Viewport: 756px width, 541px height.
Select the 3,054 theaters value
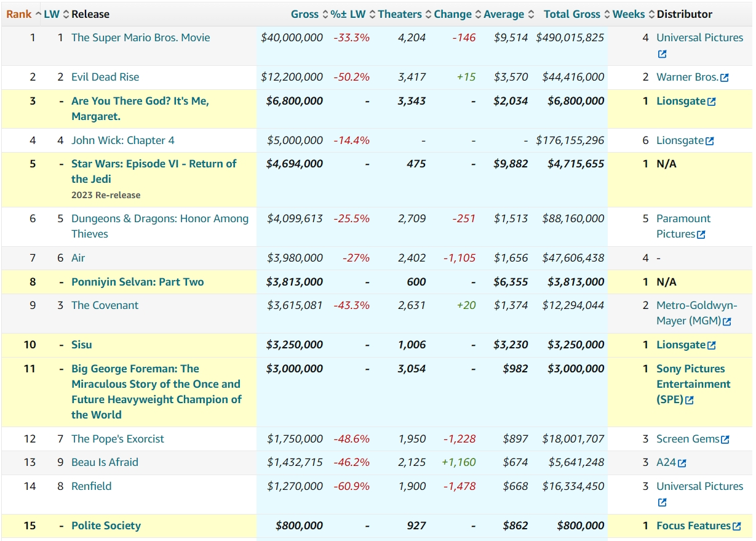point(412,369)
